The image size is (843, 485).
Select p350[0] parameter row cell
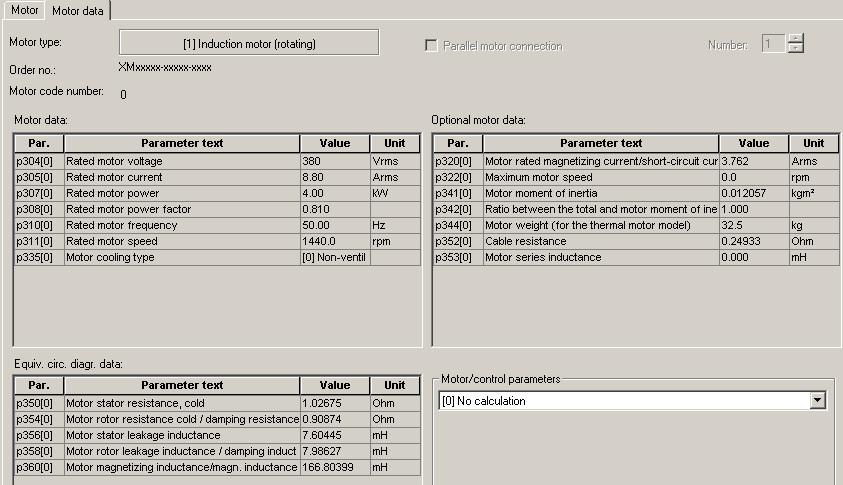(39, 403)
